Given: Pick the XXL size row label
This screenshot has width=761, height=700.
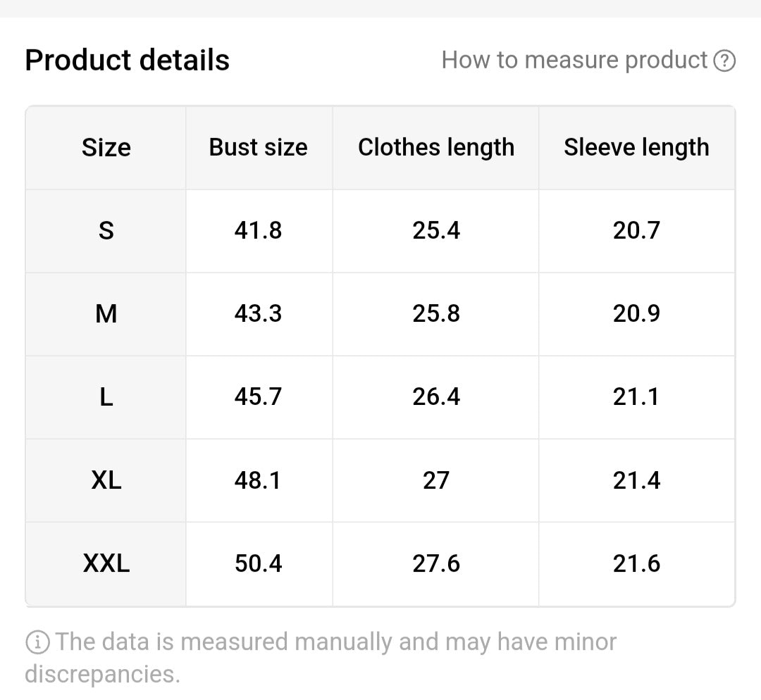Looking at the screenshot, I should 106,563.
